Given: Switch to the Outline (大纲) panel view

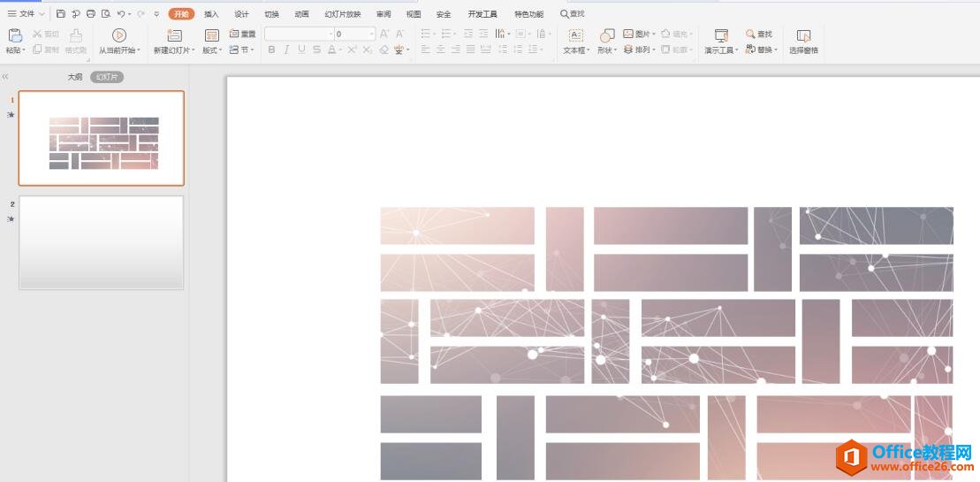Looking at the screenshot, I should point(75,77).
